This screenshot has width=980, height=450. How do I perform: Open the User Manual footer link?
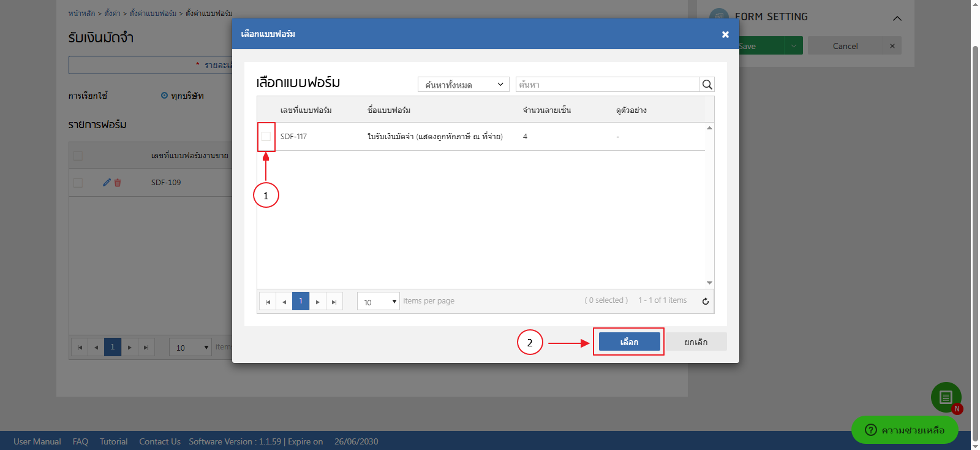point(37,441)
